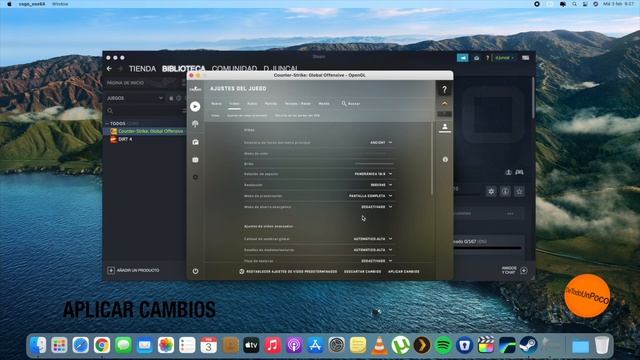Click the power quit icon in CS:GO
Image resolution: width=640 pixels, height=360 pixels.
click(x=195, y=271)
